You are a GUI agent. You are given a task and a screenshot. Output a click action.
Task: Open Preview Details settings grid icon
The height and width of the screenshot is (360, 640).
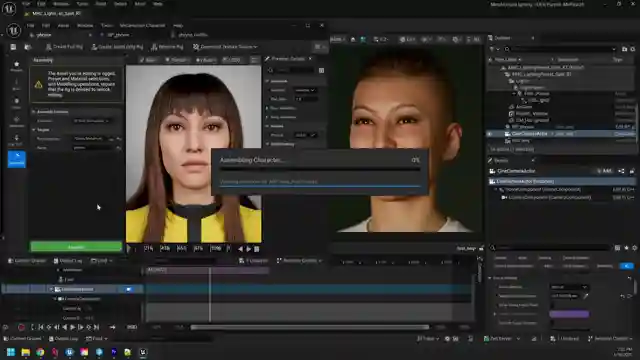[x=321, y=70]
